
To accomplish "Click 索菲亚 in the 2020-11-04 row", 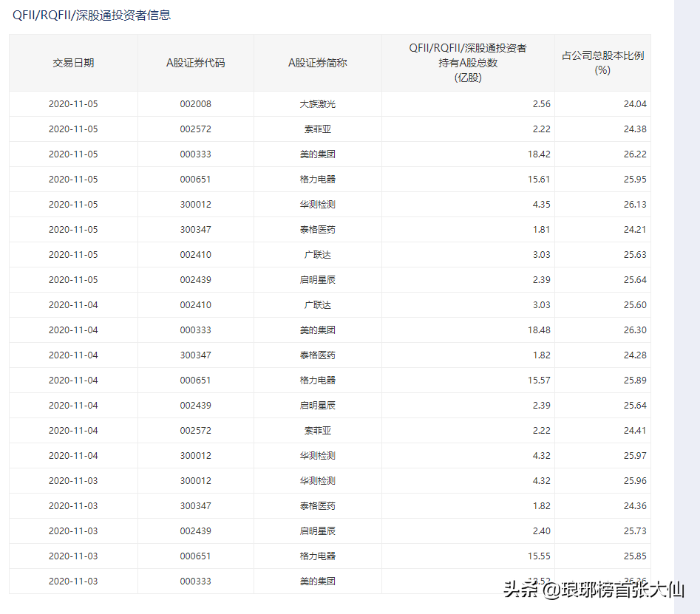I will pyautogui.click(x=317, y=431).
